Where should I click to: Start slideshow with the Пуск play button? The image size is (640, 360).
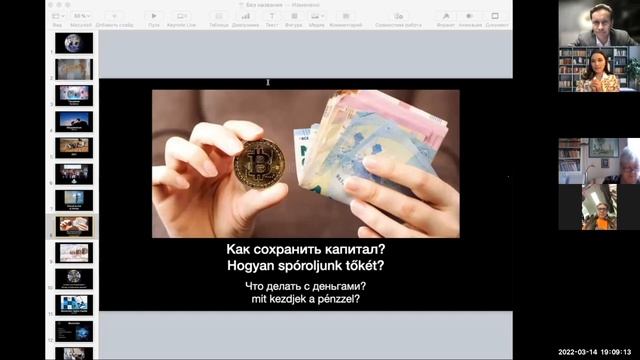pos(154,16)
